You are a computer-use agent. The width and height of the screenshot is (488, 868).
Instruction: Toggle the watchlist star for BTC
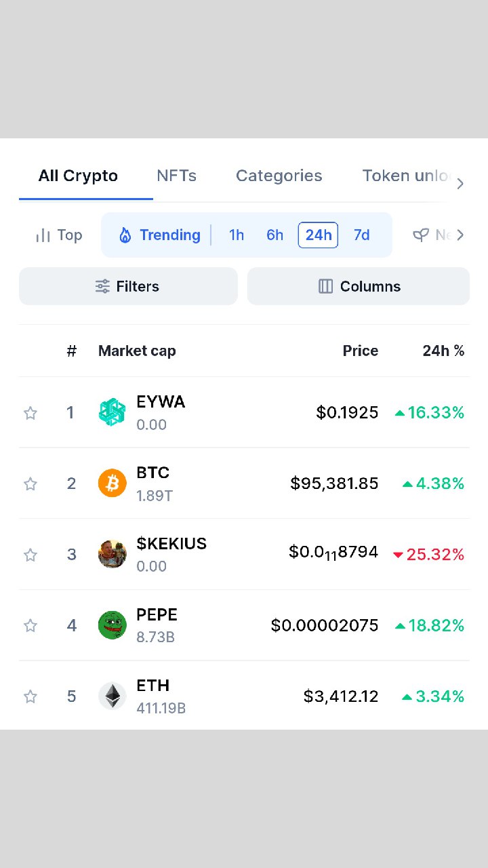point(30,484)
